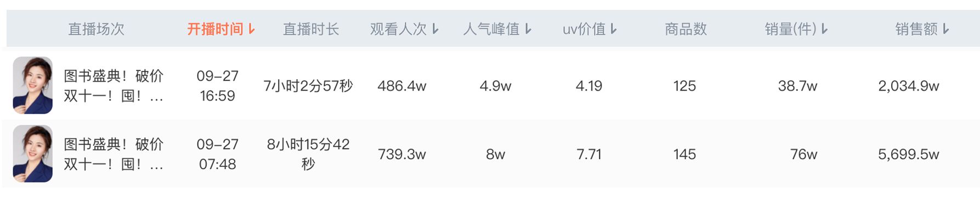
Task: Select the 直播时长 column header
Action: [x=311, y=29]
